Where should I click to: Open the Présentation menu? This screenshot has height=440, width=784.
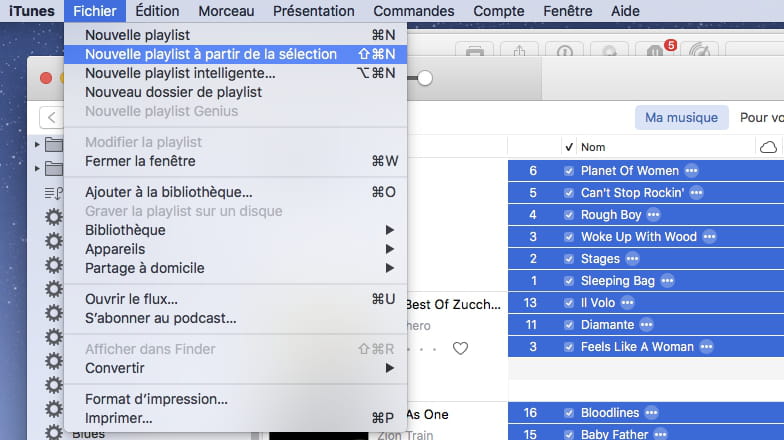click(314, 11)
